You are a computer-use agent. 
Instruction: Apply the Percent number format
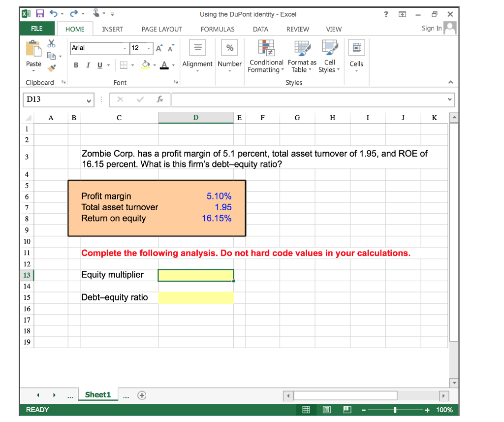(229, 47)
